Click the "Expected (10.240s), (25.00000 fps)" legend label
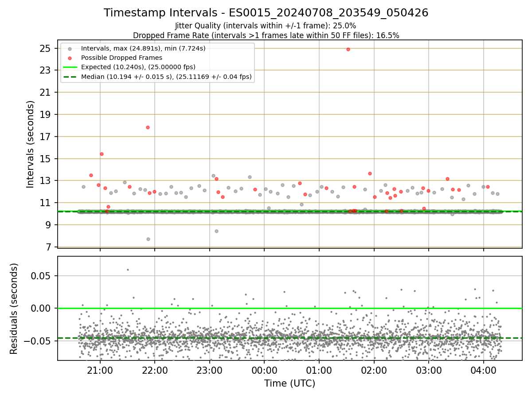The image size is (532, 399). coord(138,67)
